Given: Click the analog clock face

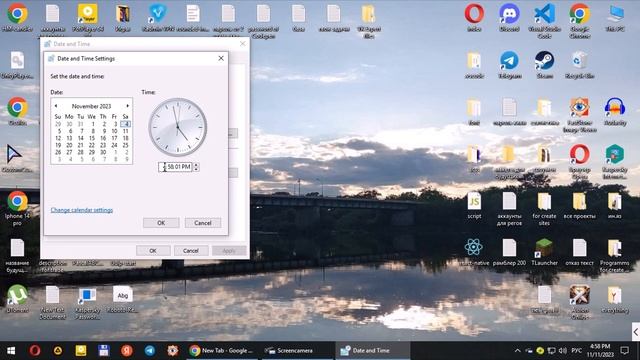Looking at the screenshot, I should 178,127.
